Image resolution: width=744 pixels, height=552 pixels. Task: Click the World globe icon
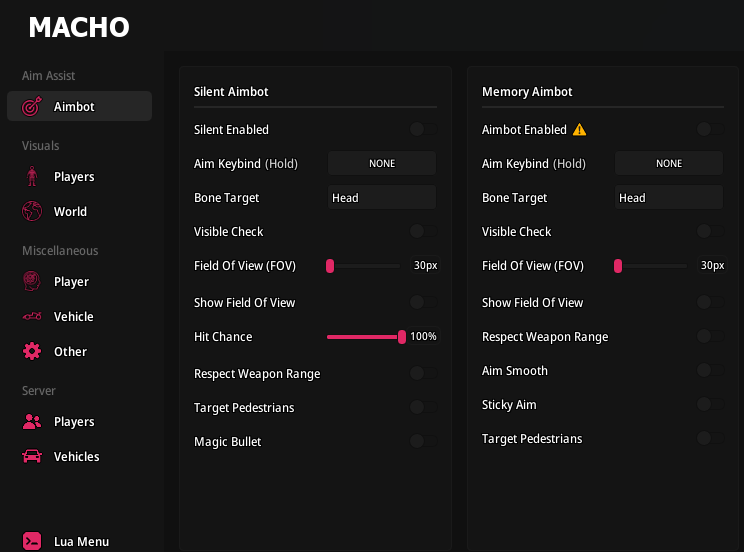point(32,212)
